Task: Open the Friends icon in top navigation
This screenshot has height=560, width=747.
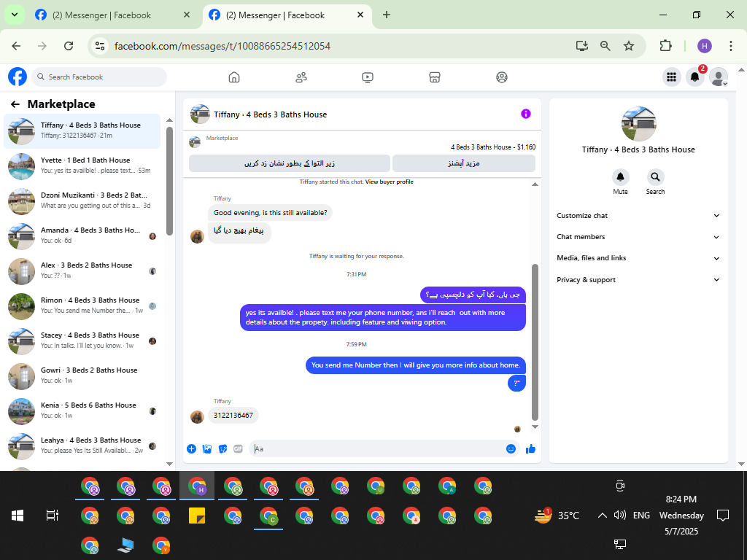Action: click(x=301, y=77)
